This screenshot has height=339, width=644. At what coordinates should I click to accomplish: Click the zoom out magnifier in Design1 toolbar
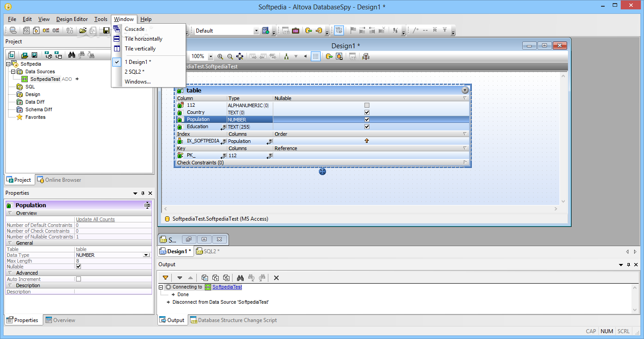pos(230,56)
